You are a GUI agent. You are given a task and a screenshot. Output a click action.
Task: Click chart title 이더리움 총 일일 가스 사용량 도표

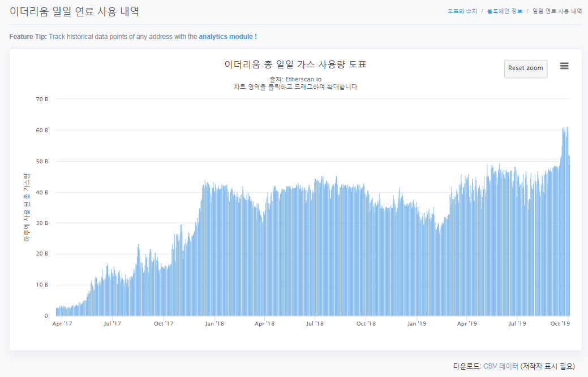click(x=295, y=64)
